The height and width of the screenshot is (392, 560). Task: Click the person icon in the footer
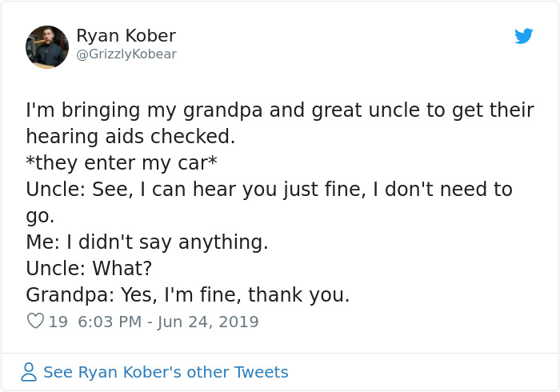tap(29, 372)
